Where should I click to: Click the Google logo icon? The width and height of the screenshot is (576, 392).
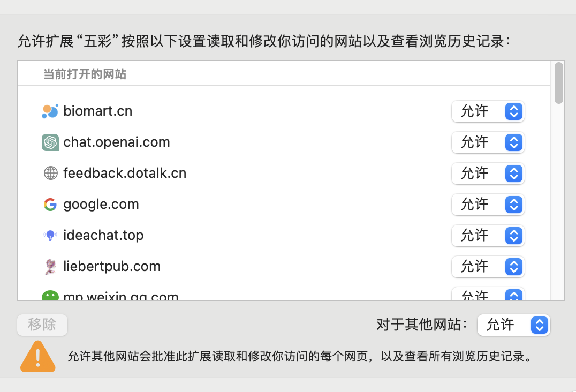(50, 205)
